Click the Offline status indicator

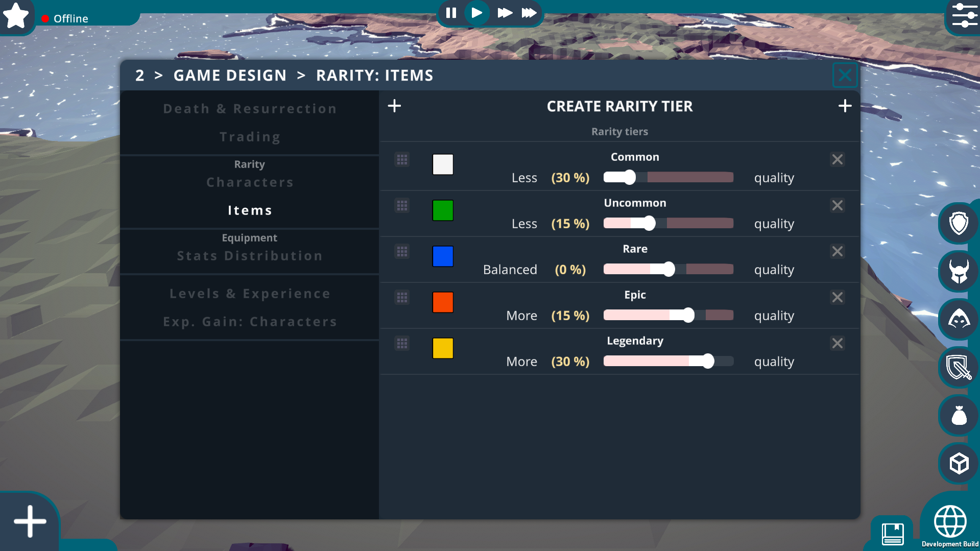point(65,18)
